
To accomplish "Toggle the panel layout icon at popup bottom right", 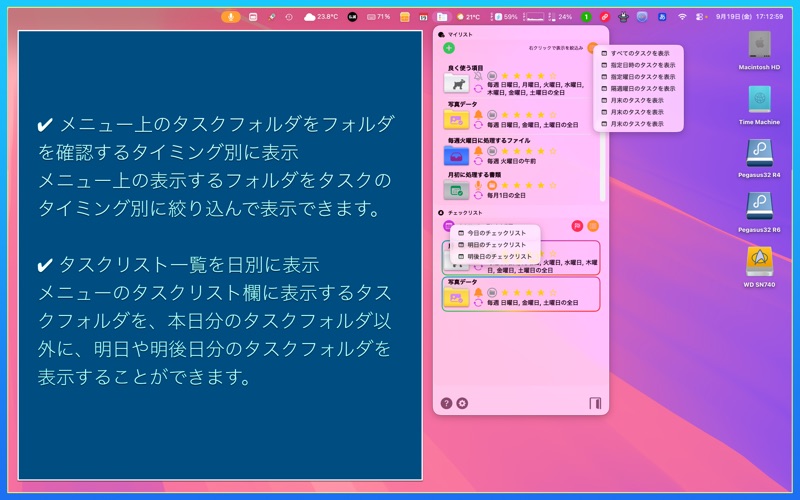I will pos(595,403).
